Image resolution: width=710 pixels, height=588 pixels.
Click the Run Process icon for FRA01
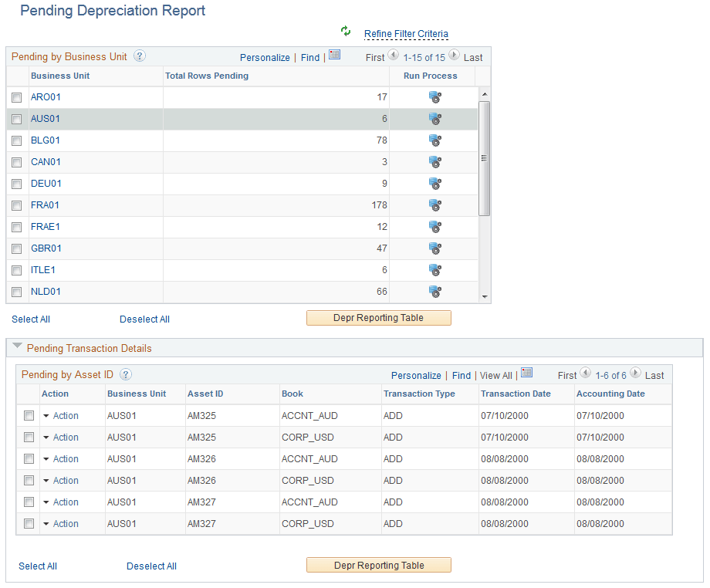[434, 204]
